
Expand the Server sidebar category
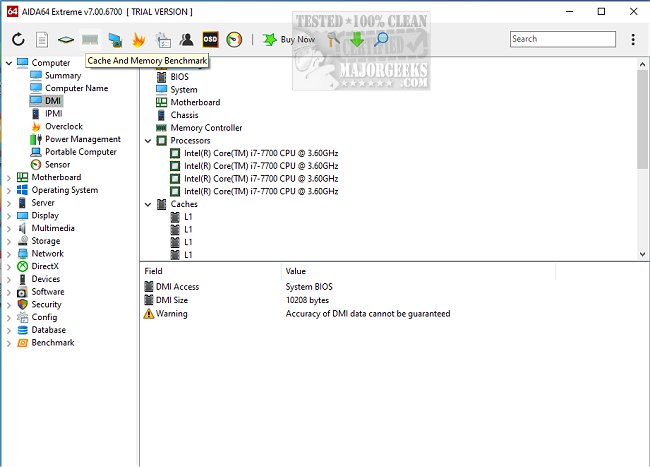(9, 203)
